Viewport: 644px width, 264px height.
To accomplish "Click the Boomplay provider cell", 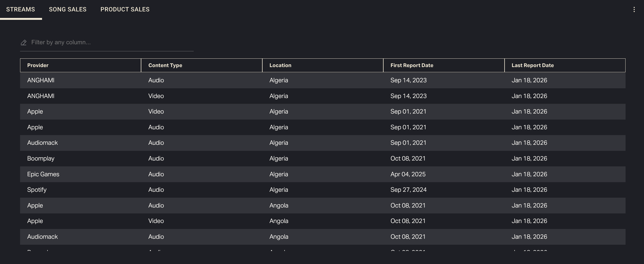I will tap(41, 159).
